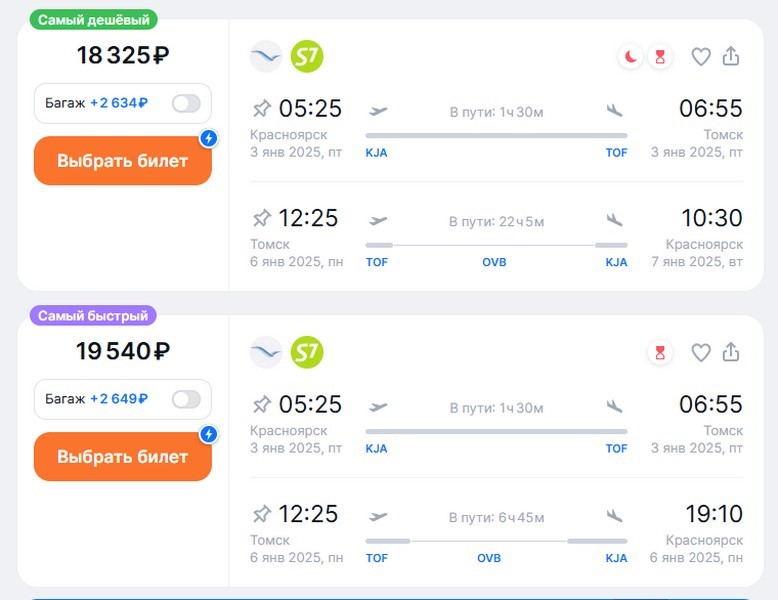
Task: Click S7 airline logo in second ticket
Action: (x=307, y=351)
